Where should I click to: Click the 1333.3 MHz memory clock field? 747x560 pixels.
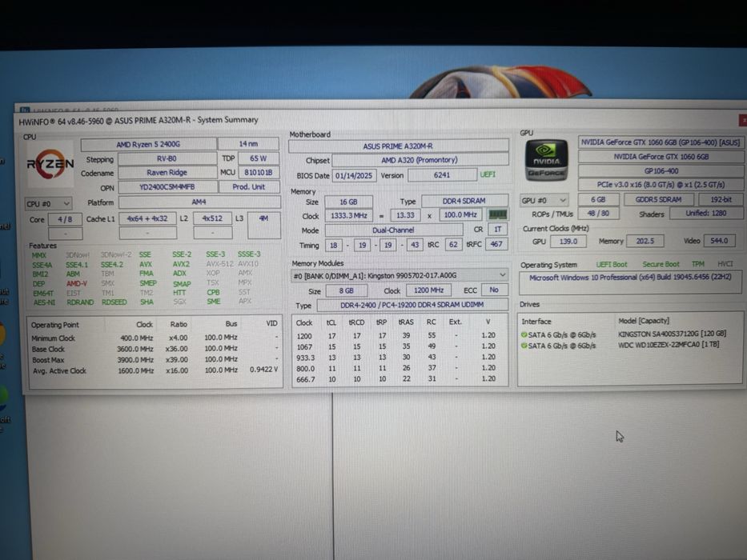(x=349, y=216)
